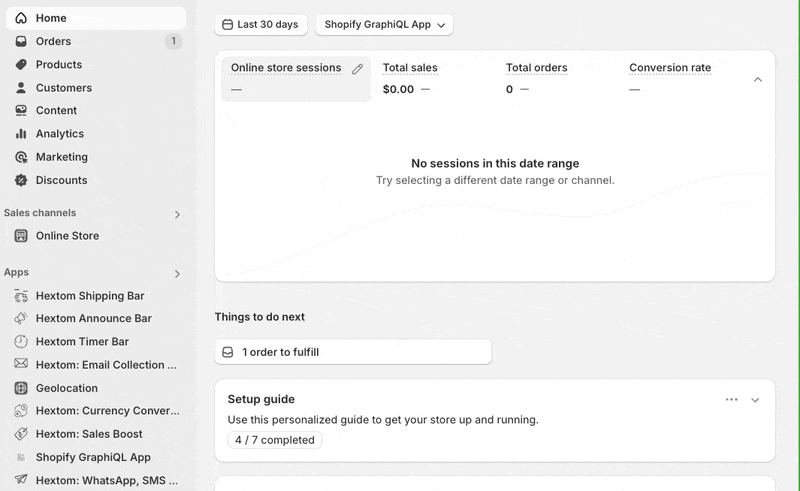Click the calendar icon in date range button

pyautogui.click(x=228, y=24)
